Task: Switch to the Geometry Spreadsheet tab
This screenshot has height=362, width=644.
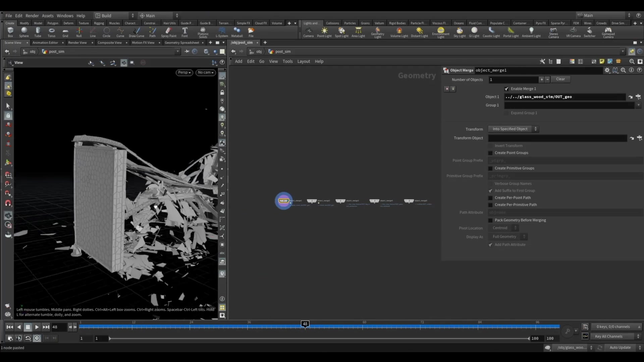Action: click(x=181, y=43)
